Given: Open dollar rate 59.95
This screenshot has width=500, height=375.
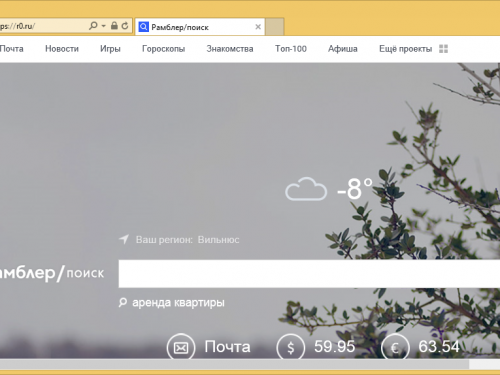Looking at the screenshot, I should pyautogui.click(x=334, y=347).
